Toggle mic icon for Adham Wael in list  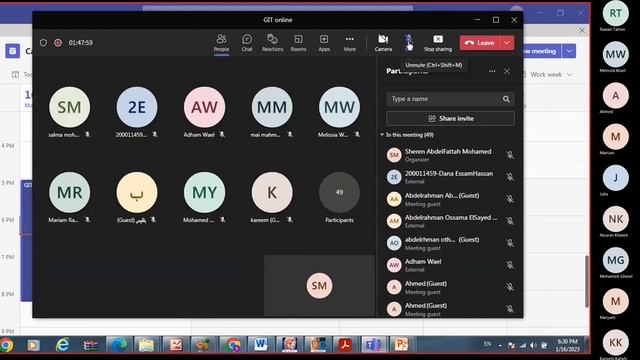[x=510, y=265]
